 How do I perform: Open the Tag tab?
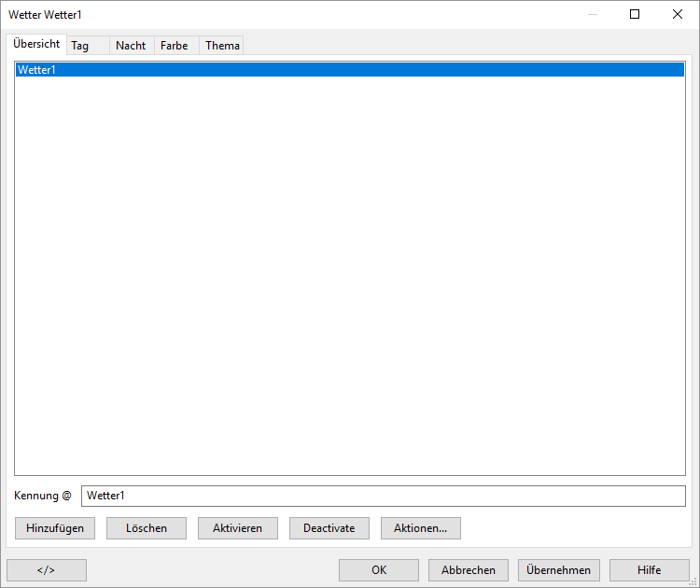point(80,46)
